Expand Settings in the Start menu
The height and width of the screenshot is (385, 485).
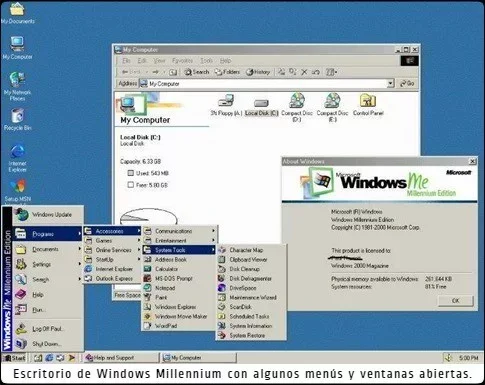[48, 264]
